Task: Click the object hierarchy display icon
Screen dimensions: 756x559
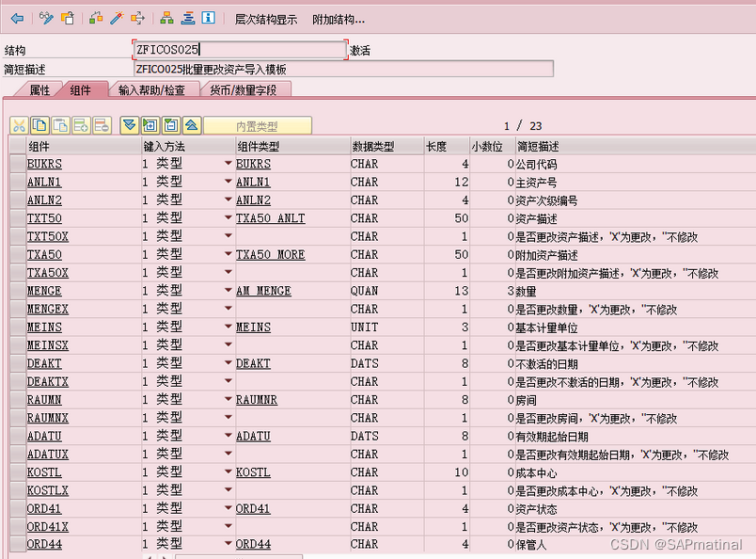Action: coord(166,18)
